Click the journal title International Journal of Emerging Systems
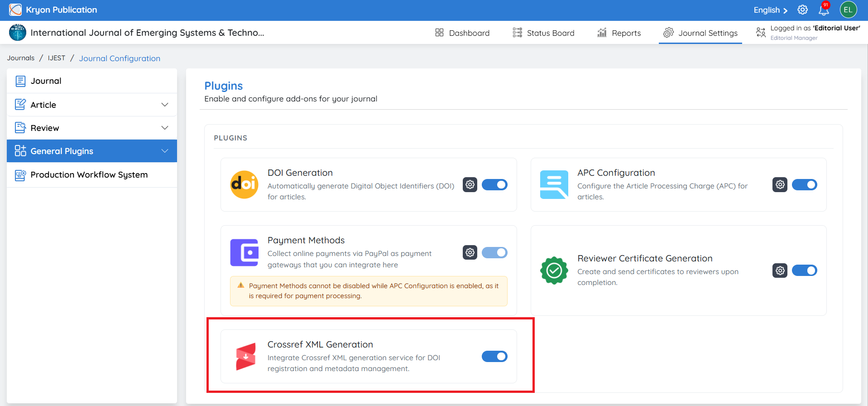Image resolution: width=868 pixels, height=406 pixels. tap(147, 33)
